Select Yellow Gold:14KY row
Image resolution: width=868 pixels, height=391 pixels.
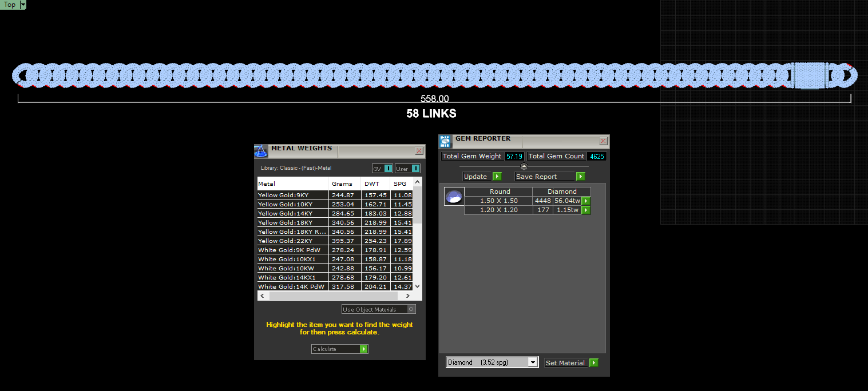335,214
